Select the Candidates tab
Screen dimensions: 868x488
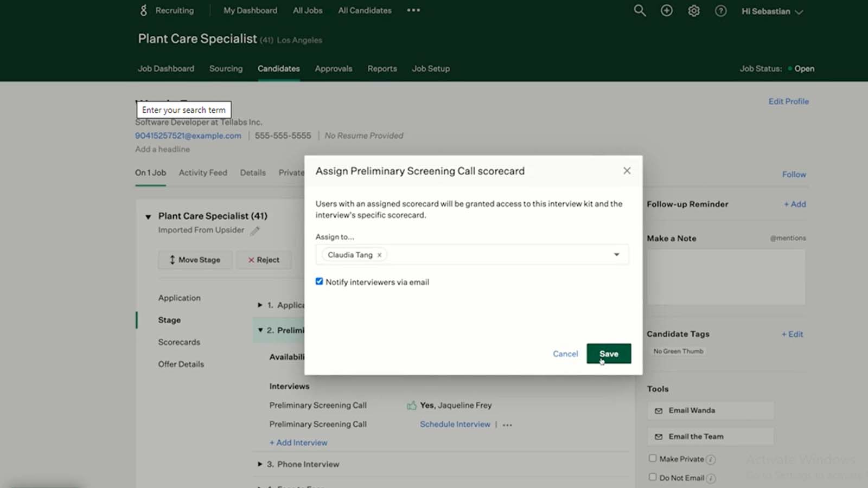point(279,69)
